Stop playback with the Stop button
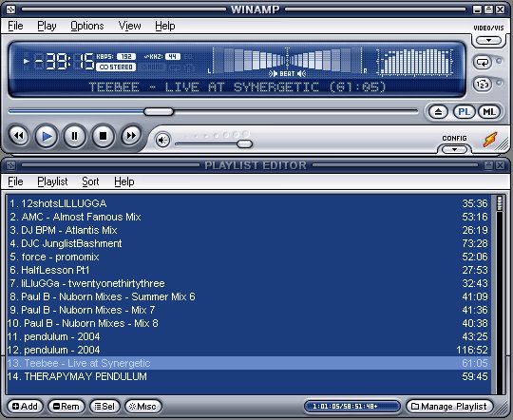The image size is (513, 420). (x=103, y=136)
